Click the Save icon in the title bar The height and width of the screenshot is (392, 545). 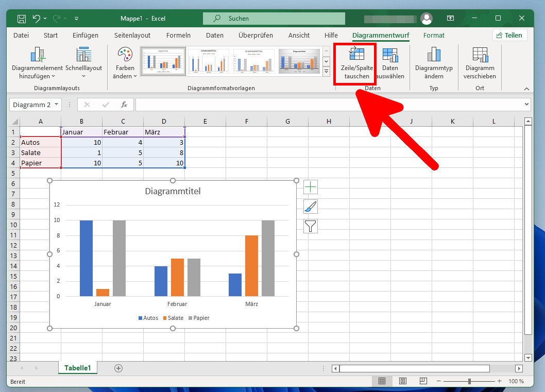click(x=21, y=18)
